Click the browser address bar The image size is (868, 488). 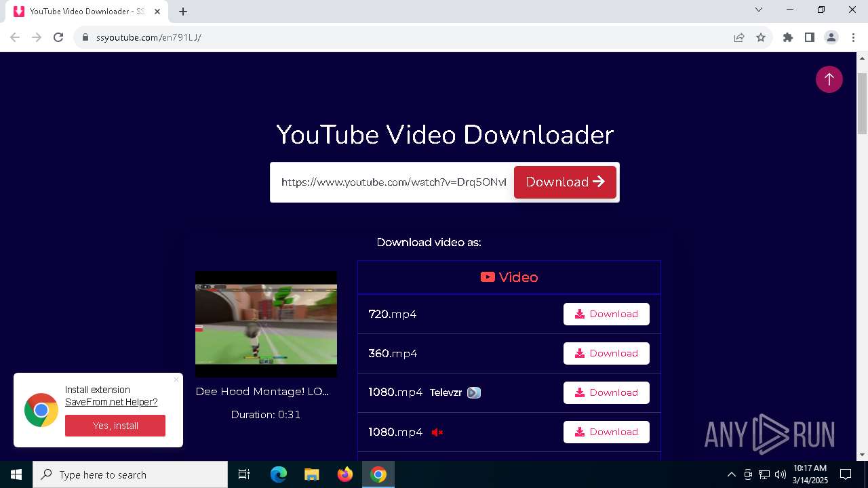pos(407,37)
